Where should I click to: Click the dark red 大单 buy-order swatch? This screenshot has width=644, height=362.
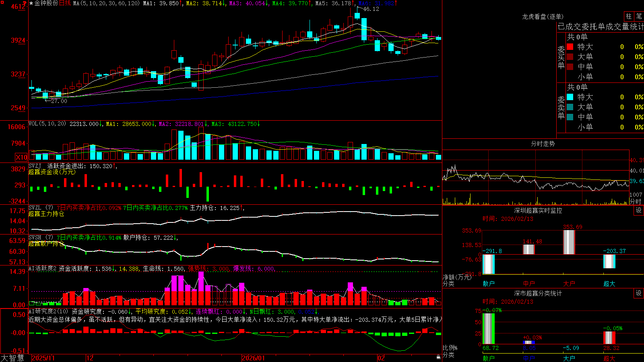(x=570, y=57)
